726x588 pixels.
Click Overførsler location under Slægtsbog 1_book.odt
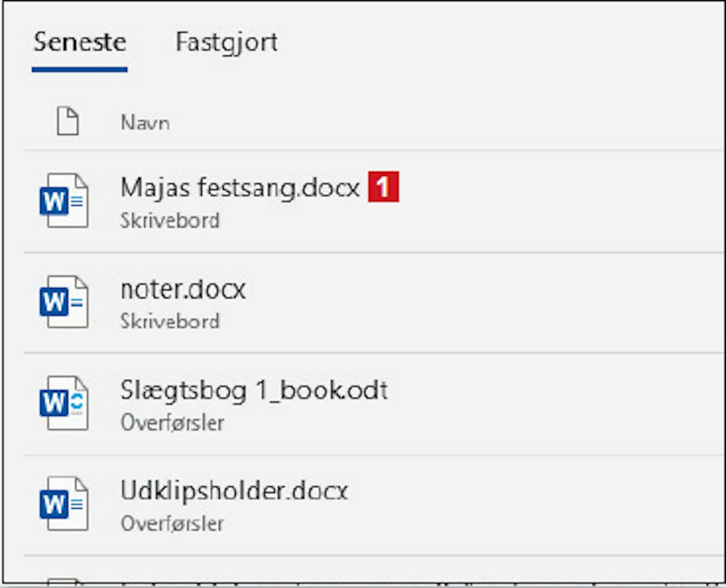pos(172,423)
